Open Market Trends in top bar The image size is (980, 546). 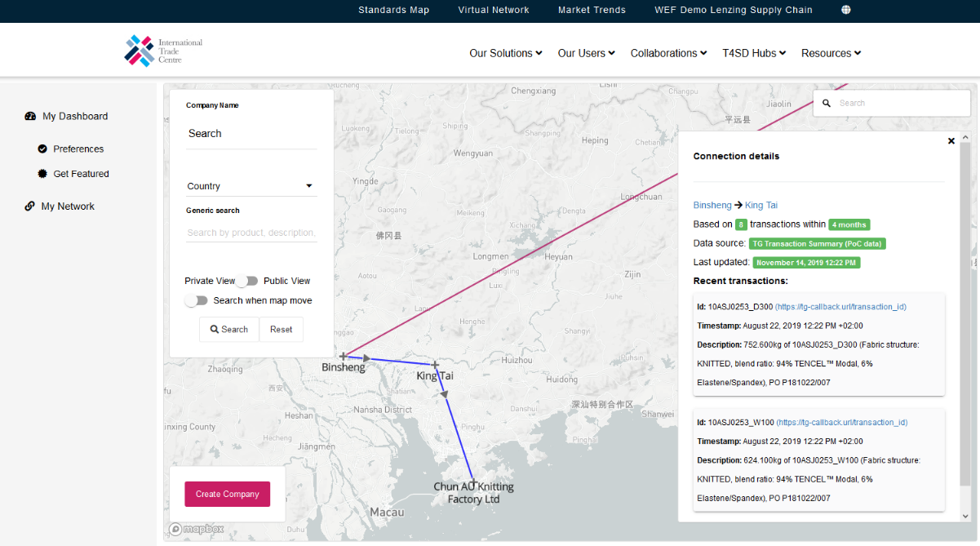click(x=592, y=10)
